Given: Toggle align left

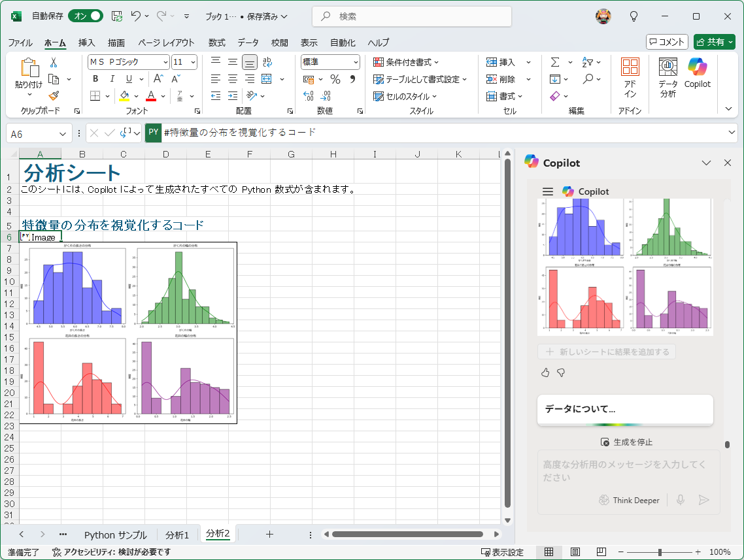Looking at the screenshot, I should pyautogui.click(x=215, y=78).
